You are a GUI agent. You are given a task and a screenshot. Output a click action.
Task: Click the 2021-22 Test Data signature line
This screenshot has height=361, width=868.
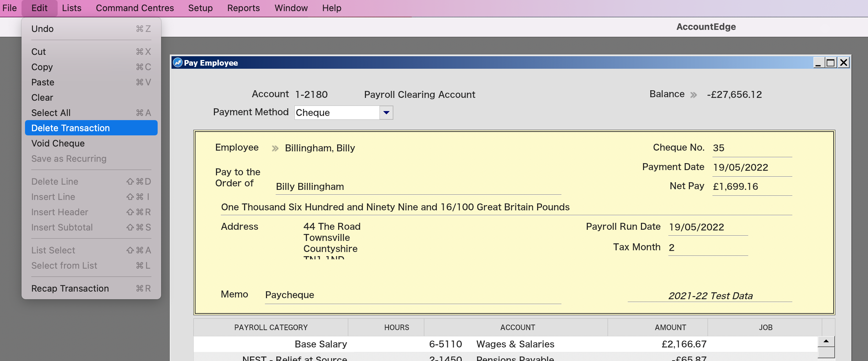(x=710, y=296)
